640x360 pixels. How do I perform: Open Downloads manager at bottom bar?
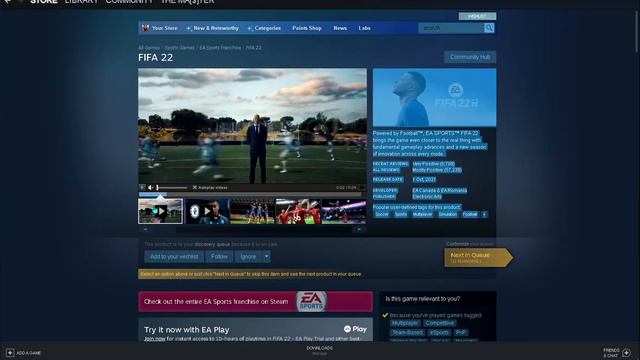tap(320, 350)
